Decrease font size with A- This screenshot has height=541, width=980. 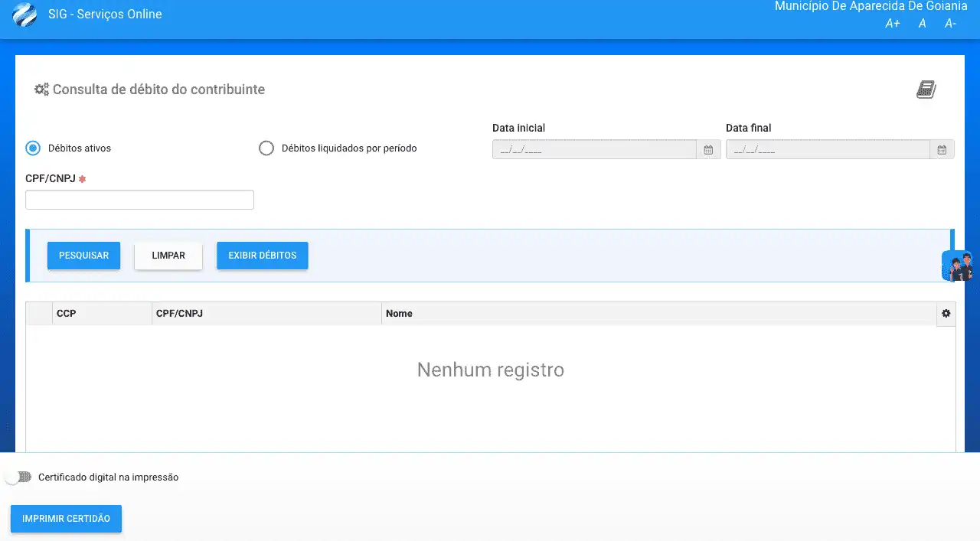coord(950,24)
